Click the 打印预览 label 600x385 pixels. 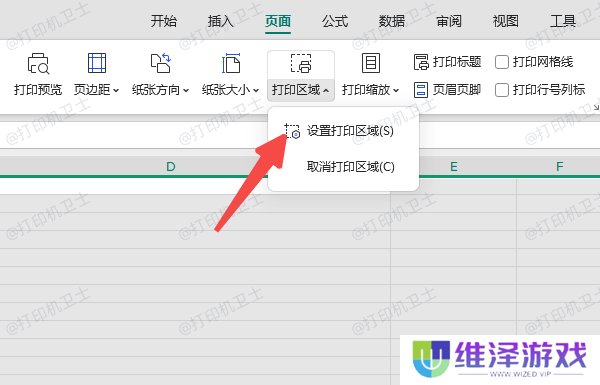pyautogui.click(x=38, y=90)
